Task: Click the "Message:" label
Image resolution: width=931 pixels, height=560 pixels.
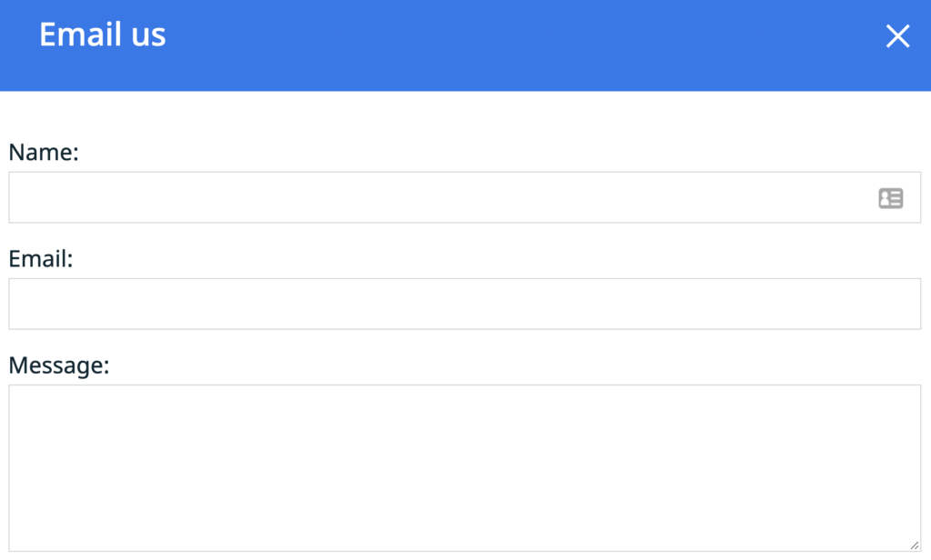Action: 59,365
